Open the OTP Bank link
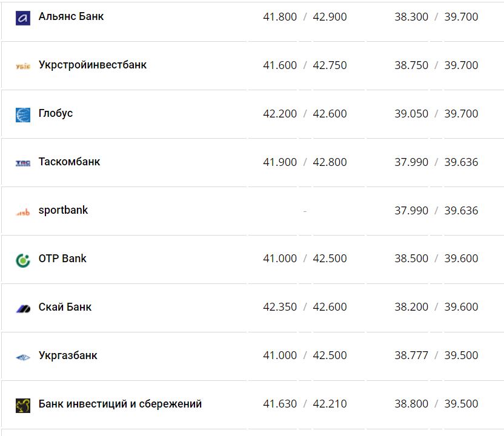Screen dimensions: 504x436 coord(62,259)
